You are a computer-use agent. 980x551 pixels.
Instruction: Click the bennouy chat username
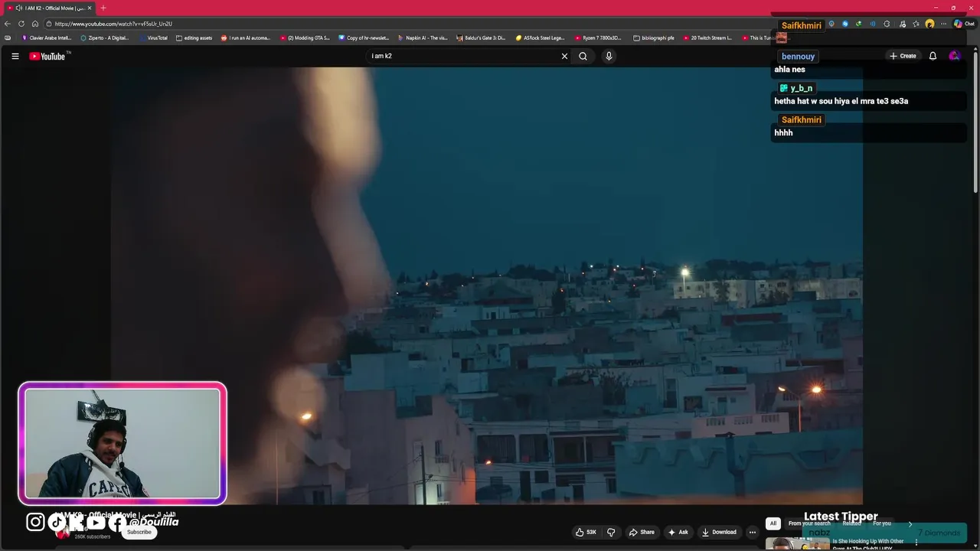pos(798,57)
